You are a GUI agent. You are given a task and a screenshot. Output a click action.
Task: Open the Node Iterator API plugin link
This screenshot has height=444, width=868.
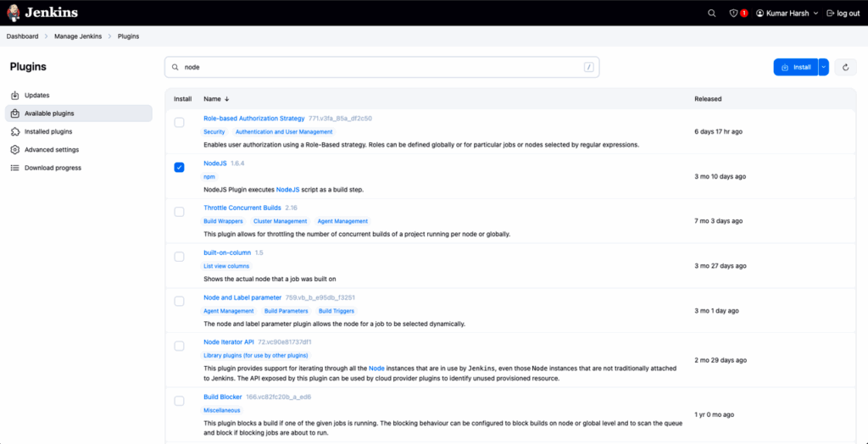[229, 342]
